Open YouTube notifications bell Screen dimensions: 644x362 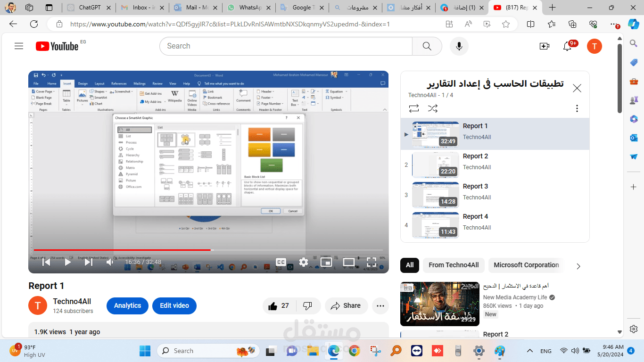click(x=568, y=46)
